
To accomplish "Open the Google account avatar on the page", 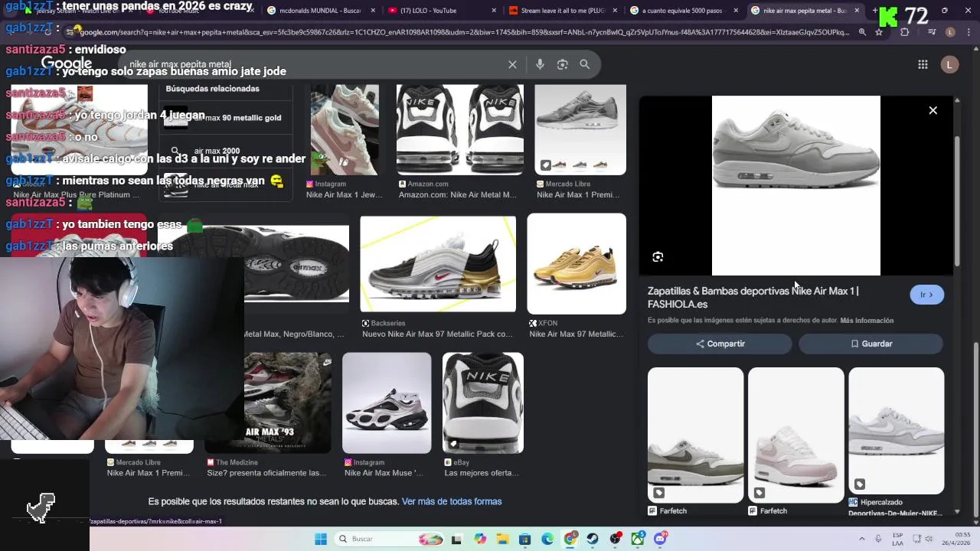I will (x=949, y=64).
